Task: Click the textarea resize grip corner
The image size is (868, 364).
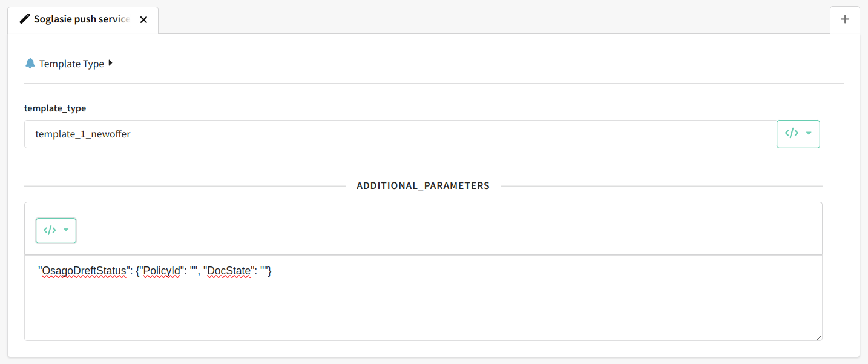Action: pos(818,337)
